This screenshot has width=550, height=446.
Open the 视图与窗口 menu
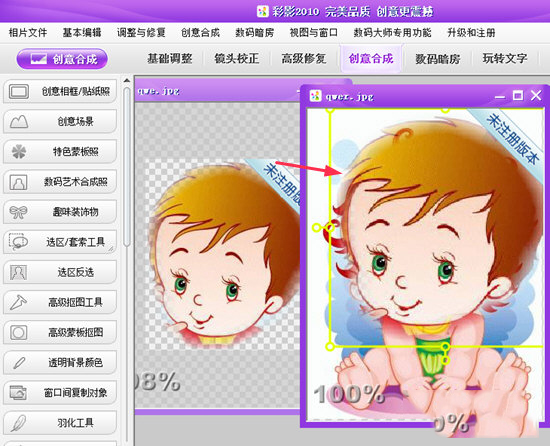tap(314, 33)
